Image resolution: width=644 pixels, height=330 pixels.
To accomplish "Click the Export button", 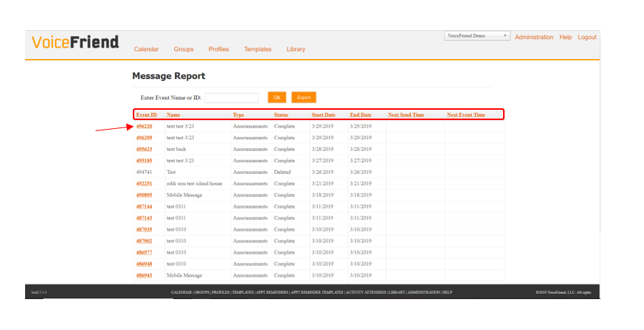I will pos(303,97).
